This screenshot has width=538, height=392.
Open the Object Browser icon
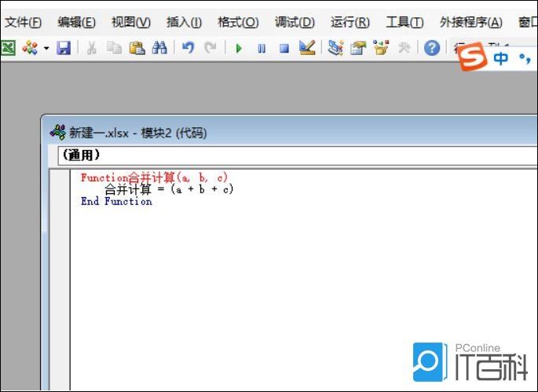pyautogui.click(x=381, y=48)
